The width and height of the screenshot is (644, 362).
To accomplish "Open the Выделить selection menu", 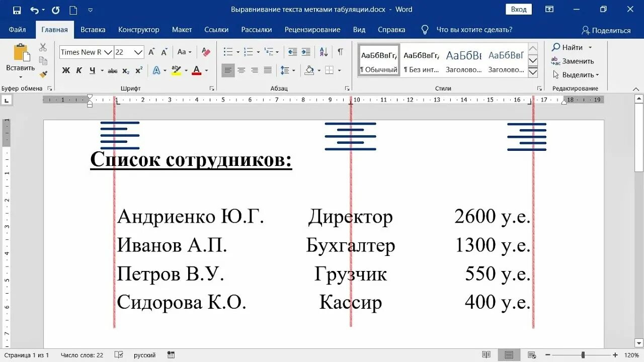I will point(576,74).
